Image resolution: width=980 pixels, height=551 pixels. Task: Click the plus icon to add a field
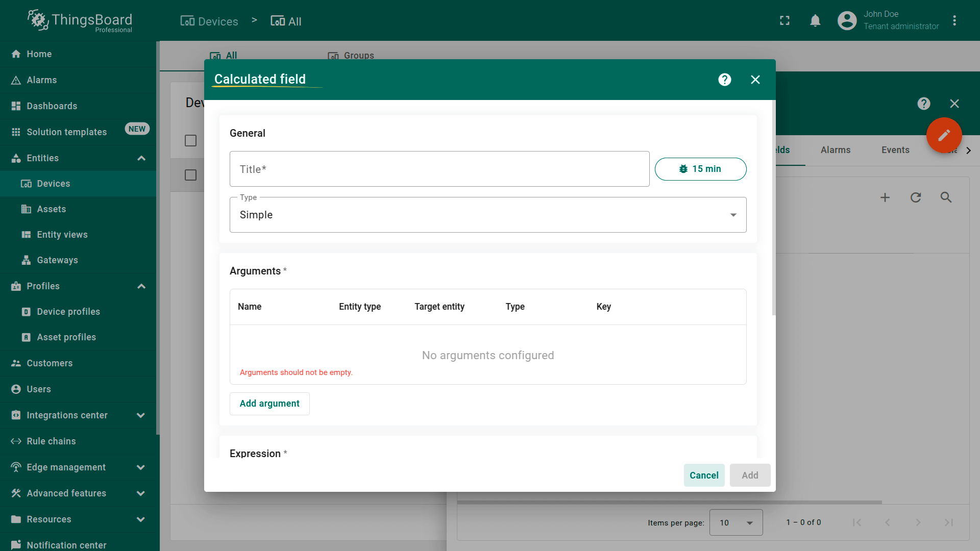pyautogui.click(x=885, y=197)
